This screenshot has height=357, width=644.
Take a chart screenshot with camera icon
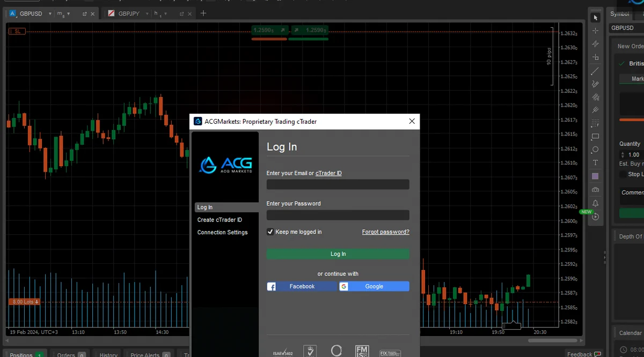click(595, 190)
